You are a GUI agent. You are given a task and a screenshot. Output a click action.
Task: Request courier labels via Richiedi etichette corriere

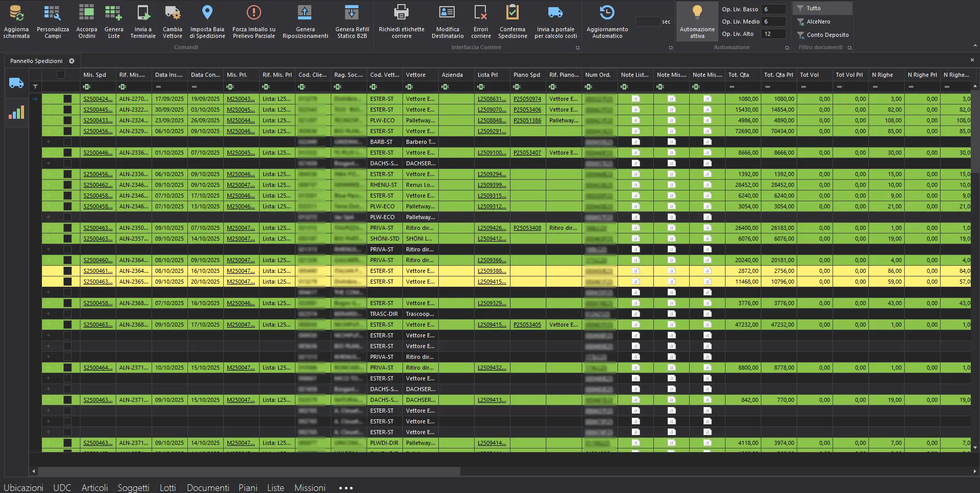[401, 20]
